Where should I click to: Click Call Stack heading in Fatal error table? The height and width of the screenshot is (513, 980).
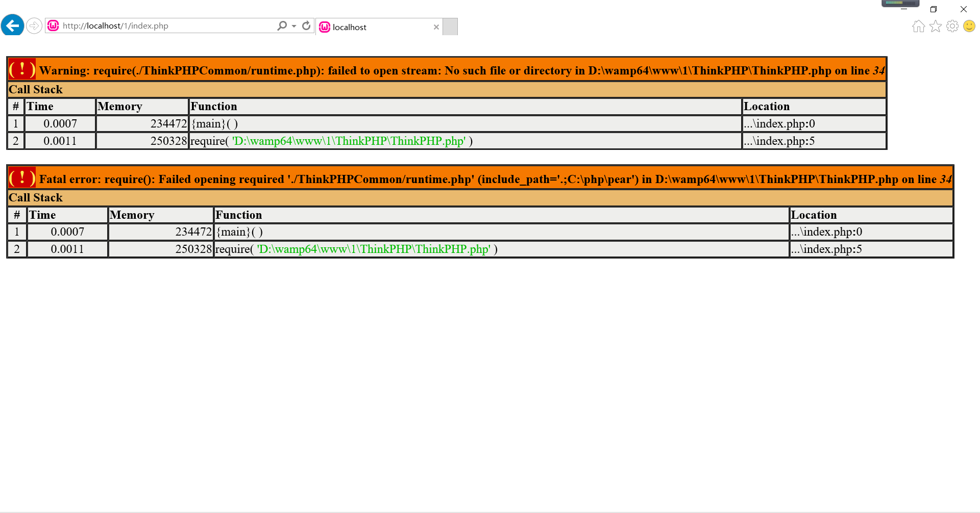coord(36,197)
